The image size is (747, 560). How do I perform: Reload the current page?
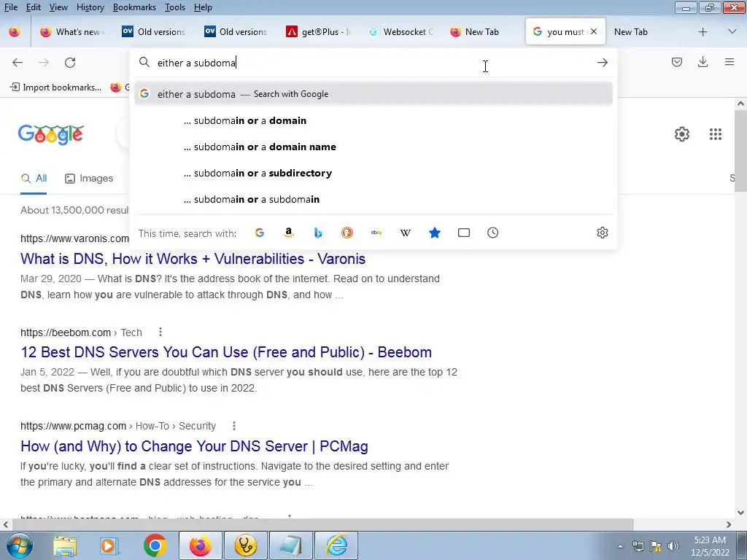(x=70, y=63)
